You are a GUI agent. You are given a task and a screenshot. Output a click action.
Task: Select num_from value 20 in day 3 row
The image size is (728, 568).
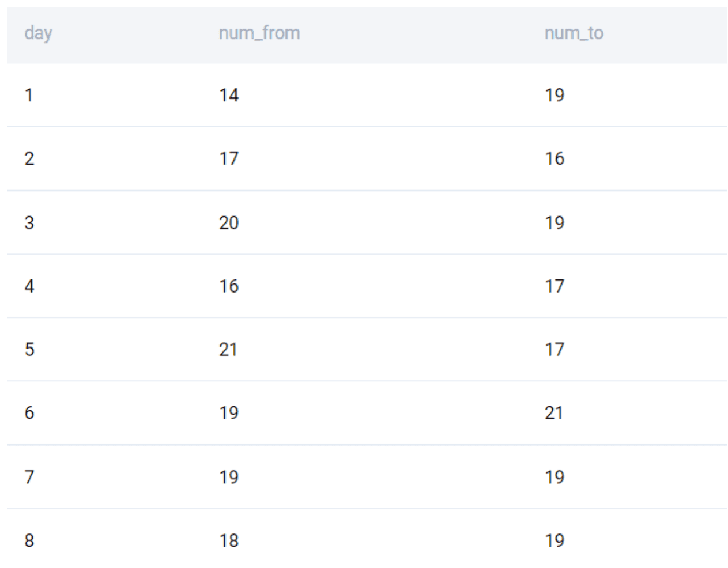click(228, 223)
